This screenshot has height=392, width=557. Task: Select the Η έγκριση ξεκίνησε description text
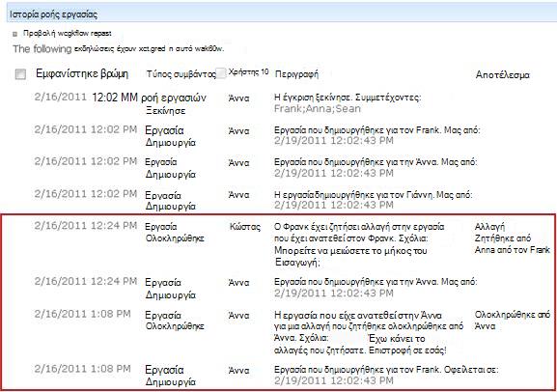(348, 98)
